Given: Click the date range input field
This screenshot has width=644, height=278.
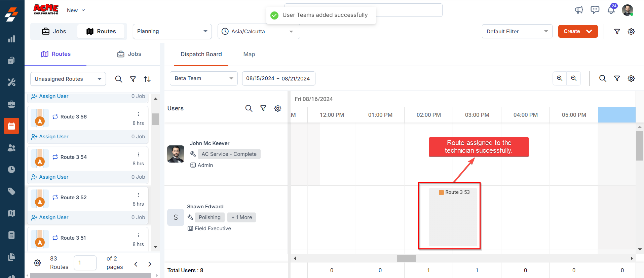Looking at the screenshot, I should click(278, 78).
